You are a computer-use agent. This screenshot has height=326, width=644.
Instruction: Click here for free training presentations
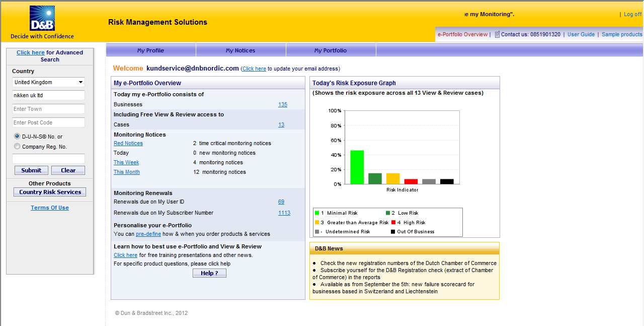125,255
